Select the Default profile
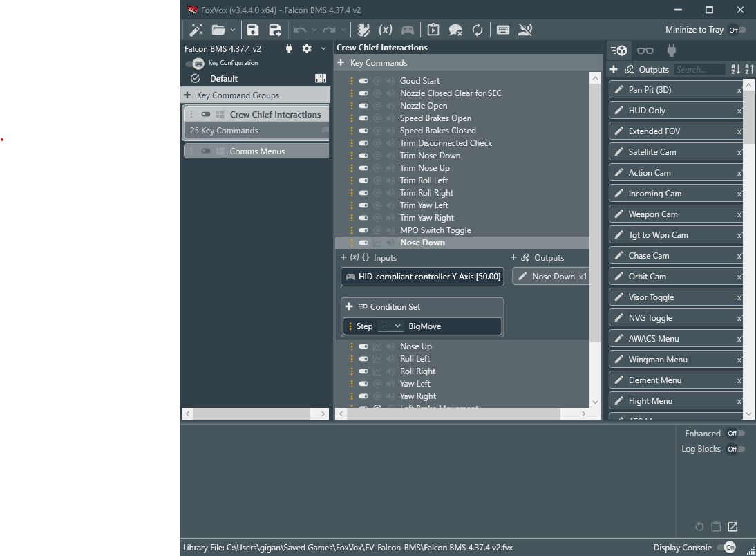Viewport: 756px width, 556px height. pyautogui.click(x=224, y=78)
